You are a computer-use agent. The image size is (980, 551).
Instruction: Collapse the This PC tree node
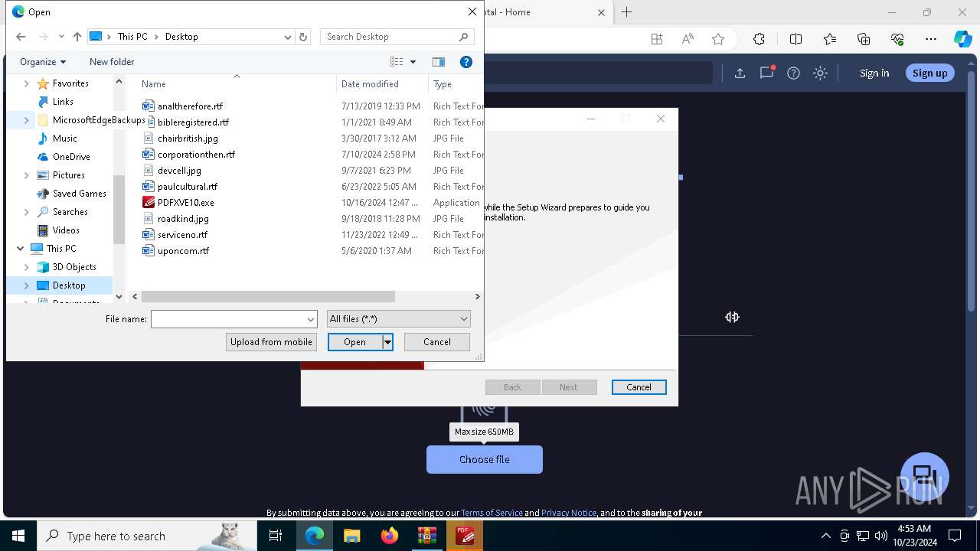(x=20, y=249)
